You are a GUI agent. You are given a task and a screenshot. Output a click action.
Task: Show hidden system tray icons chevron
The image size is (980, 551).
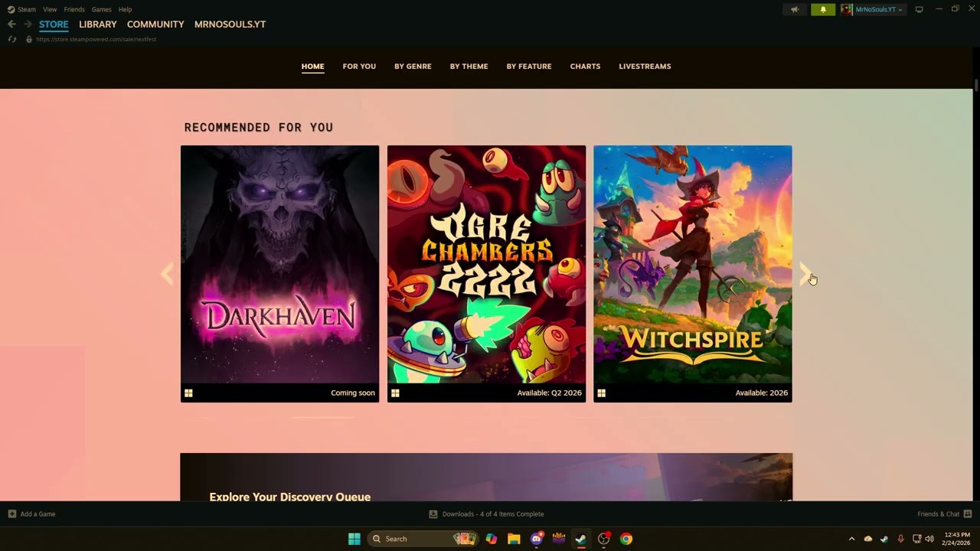coord(851,539)
